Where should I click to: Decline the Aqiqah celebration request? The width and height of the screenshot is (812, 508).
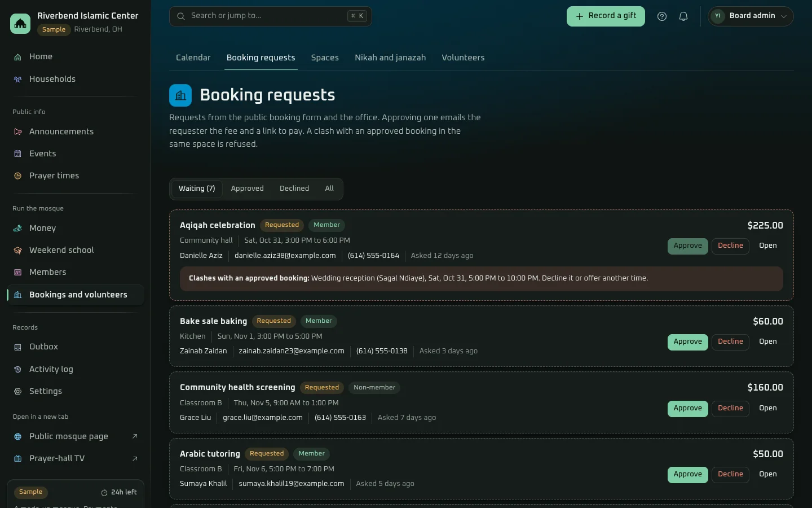click(730, 246)
